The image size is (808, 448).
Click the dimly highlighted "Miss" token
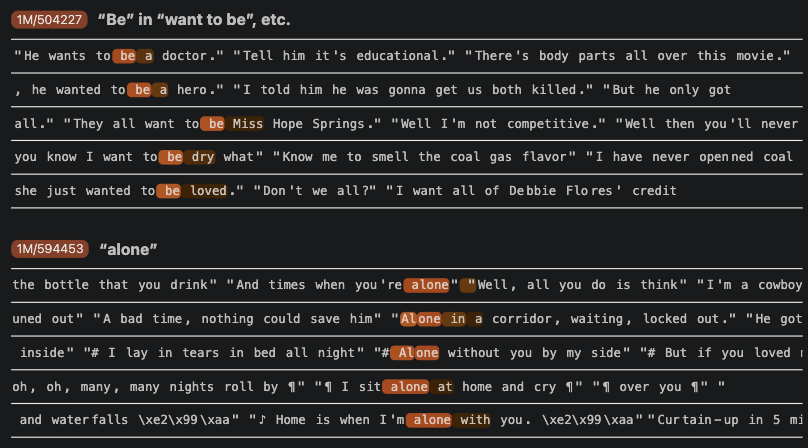tap(247, 124)
